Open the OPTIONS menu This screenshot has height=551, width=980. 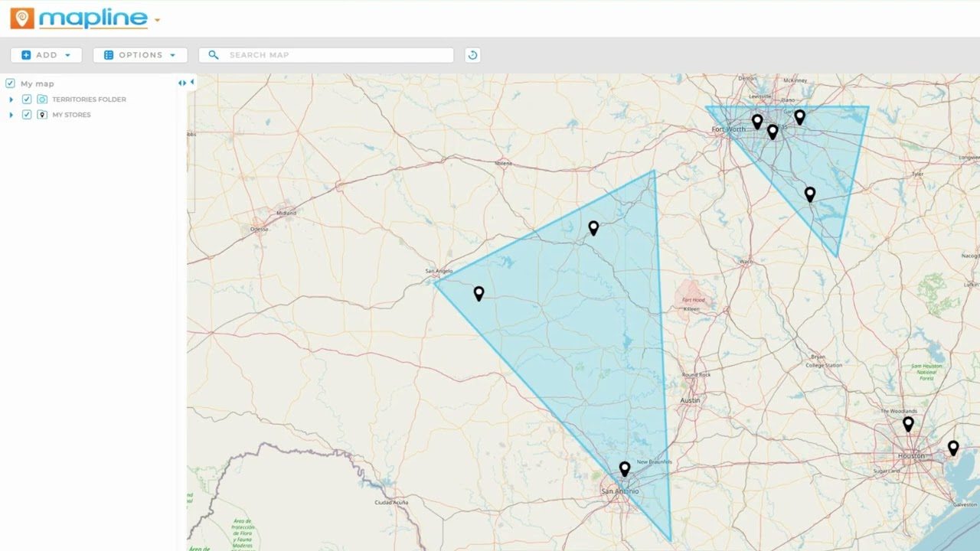click(140, 55)
